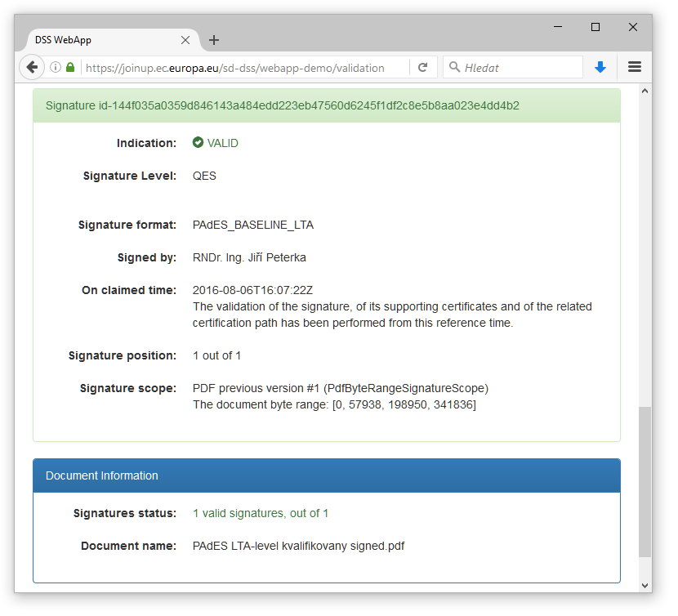Close the browser window

(x=632, y=27)
